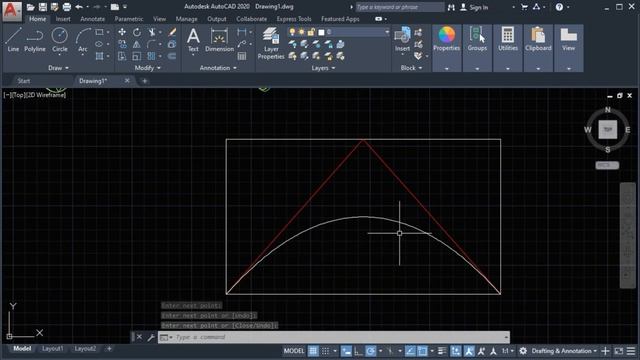Click the status bar customization menu button

pos(631,351)
